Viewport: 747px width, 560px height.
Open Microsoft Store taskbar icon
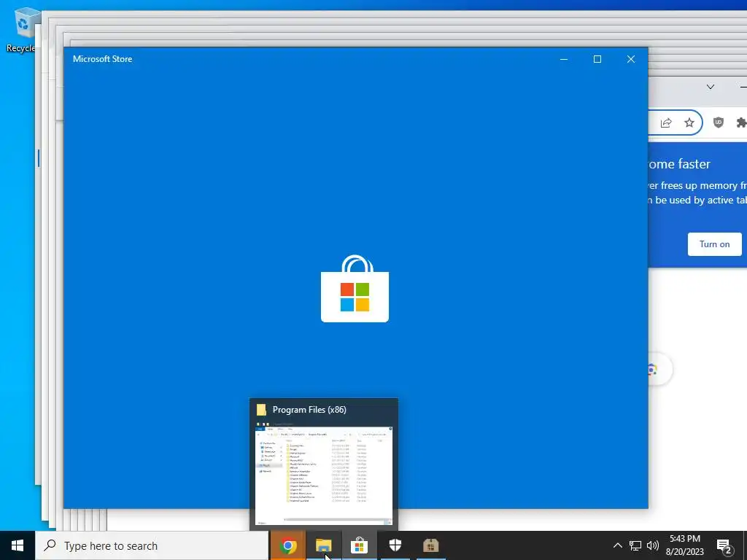click(359, 545)
